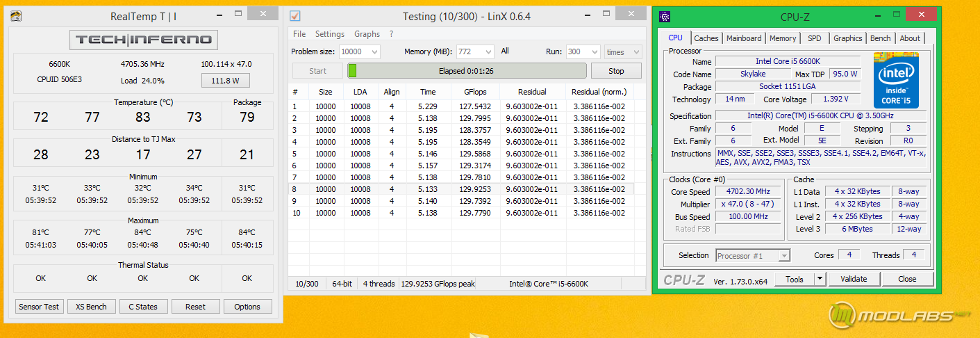
Task: Switch to the Graphics tab in CPU-Z
Action: click(x=848, y=38)
